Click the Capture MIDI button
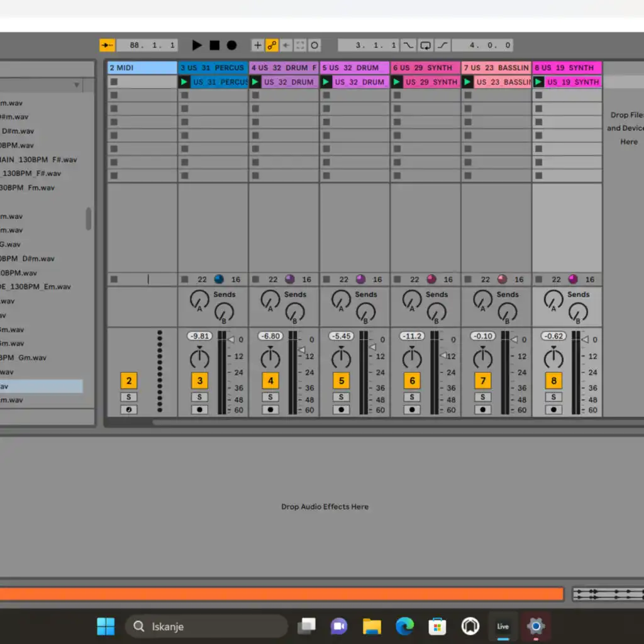644x644 pixels. tap(300, 45)
